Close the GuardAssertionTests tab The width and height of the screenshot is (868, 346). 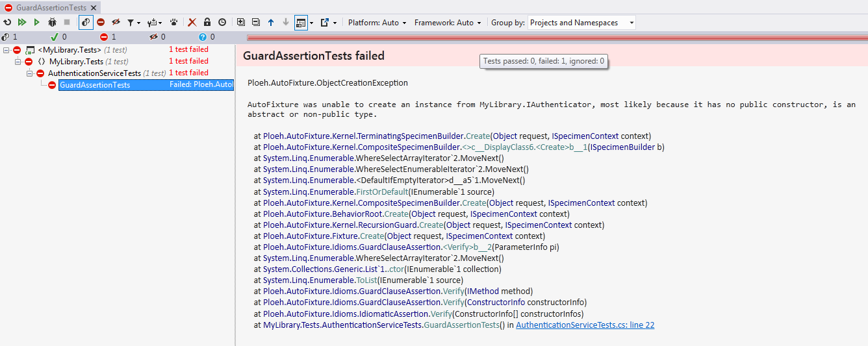94,8
